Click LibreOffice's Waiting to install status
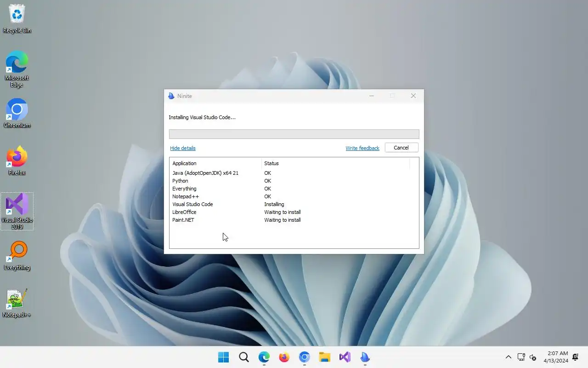Image resolution: width=588 pixels, height=368 pixels. (283, 212)
